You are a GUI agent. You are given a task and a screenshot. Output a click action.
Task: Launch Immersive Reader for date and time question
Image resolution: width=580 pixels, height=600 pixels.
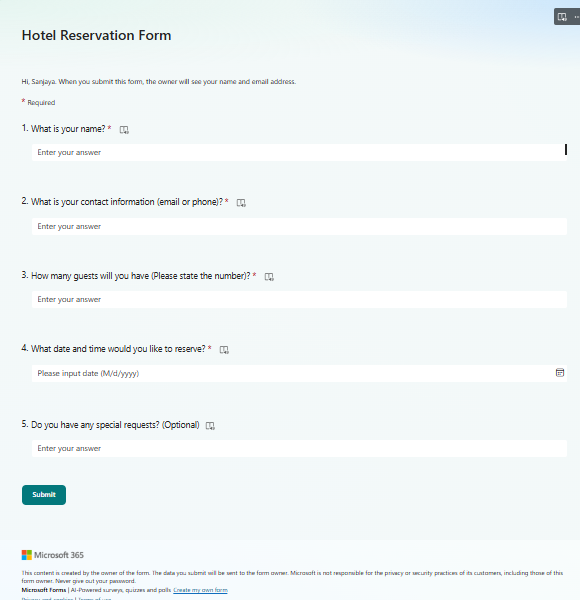(224, 349)
